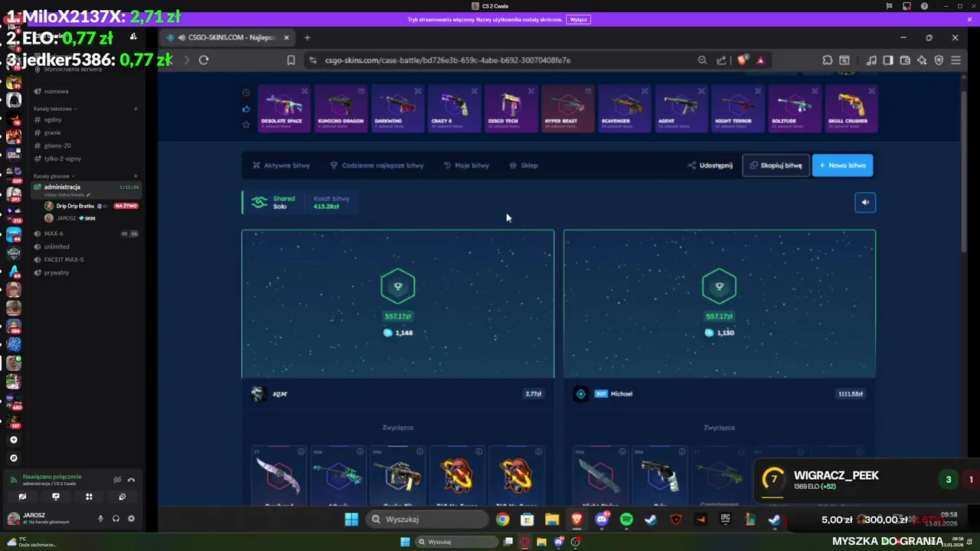
Task: Open the VPN shield icon in toolbar
Action: [939, 60]
